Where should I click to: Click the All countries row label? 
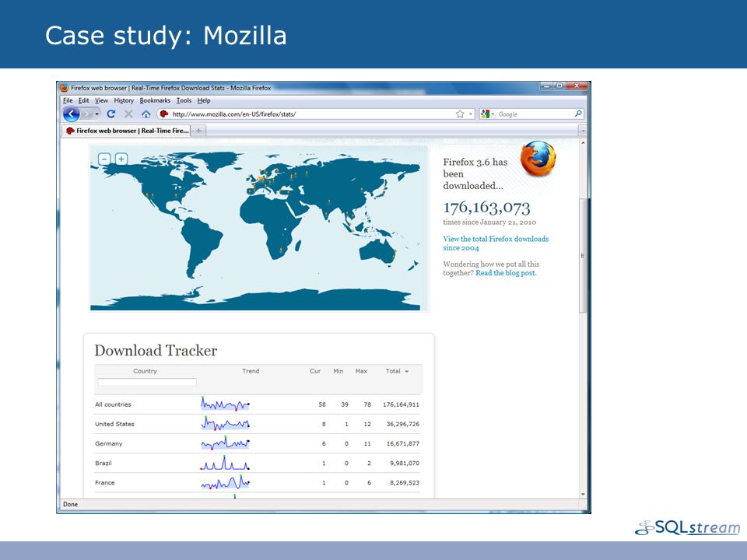tap(113, 404)
